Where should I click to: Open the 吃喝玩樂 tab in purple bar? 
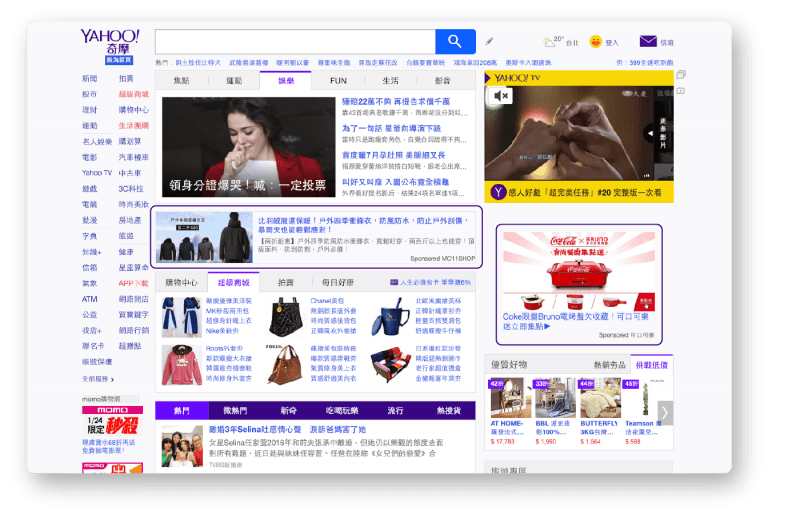pyautogui.click(x=342, y=410)
